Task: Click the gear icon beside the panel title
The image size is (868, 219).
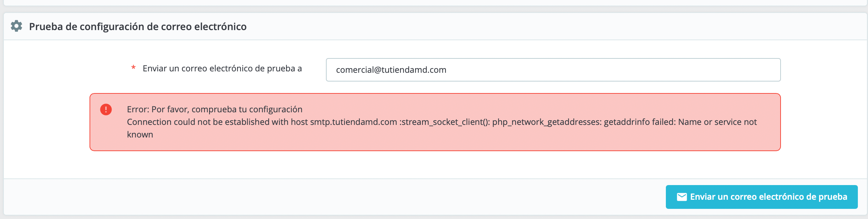Action: tap(16, 26)
